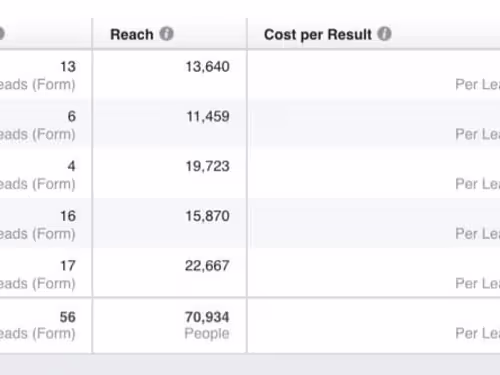Click the 17 leads result cell
The width and height of the screenshot is (500, 375).
click(x=46, y=274)
